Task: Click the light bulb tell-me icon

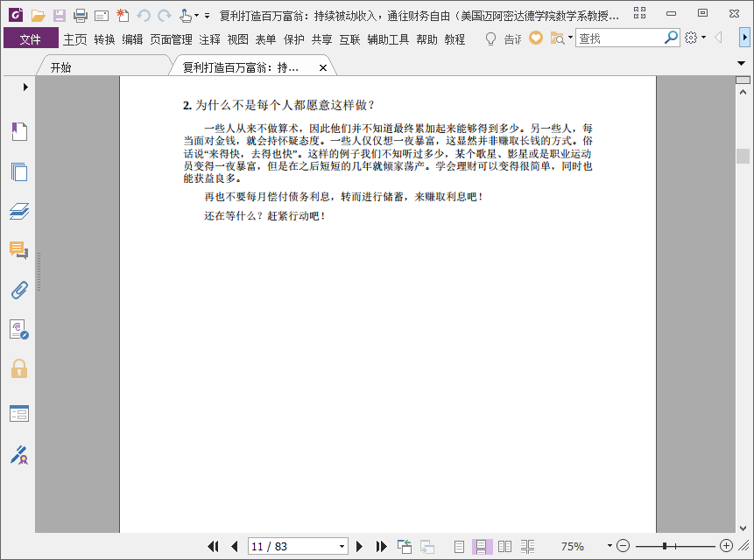Action: click(x=490, y=38)
